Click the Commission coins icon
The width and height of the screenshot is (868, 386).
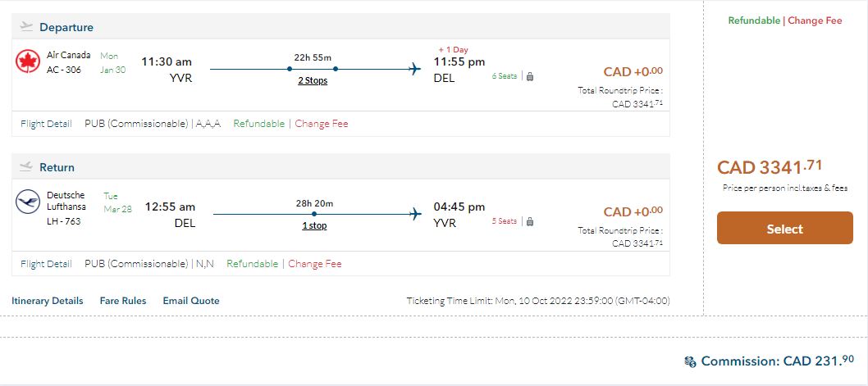[x=690, y=361]
